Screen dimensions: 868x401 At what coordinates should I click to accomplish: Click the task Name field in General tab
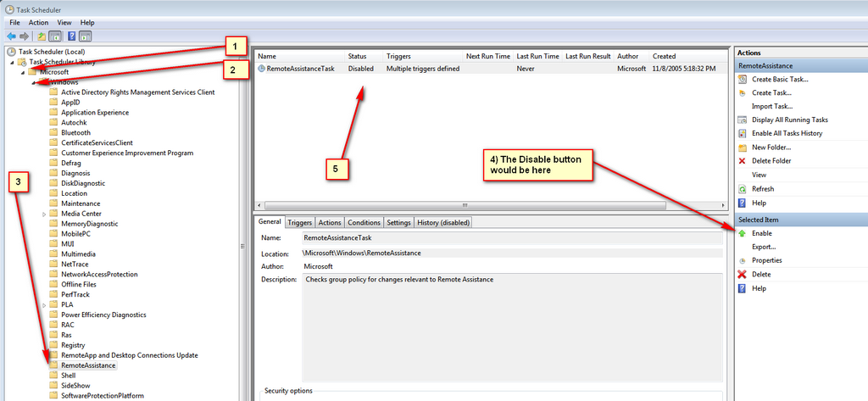pyautogui.click(x=512, y=238)
